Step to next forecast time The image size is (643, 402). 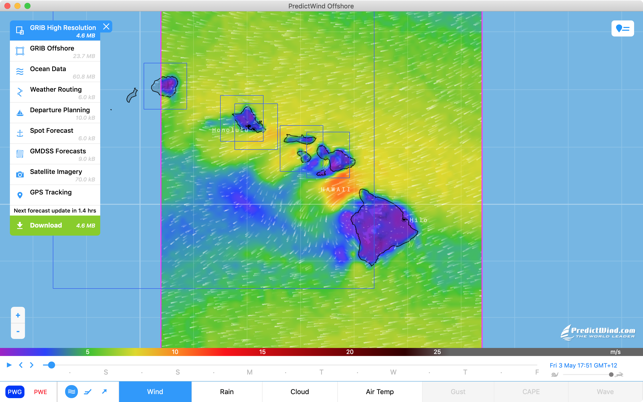click(32, 365)
